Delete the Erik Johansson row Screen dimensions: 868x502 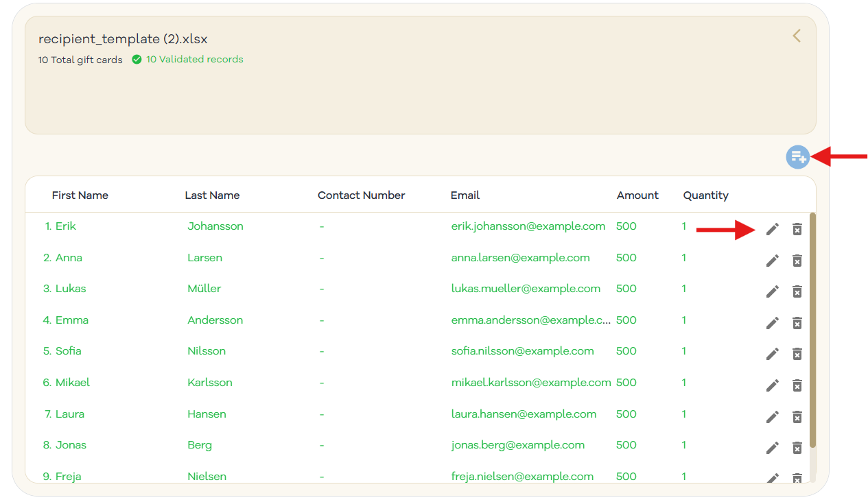point(797,229)
